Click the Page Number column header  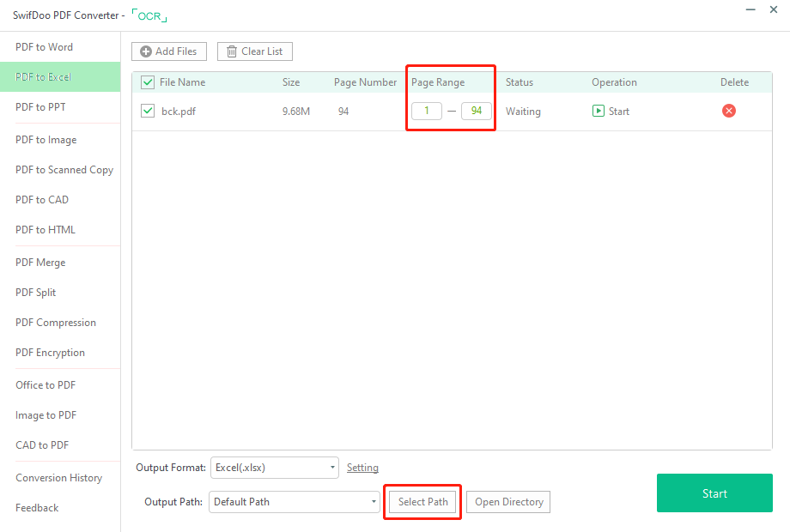365,82
